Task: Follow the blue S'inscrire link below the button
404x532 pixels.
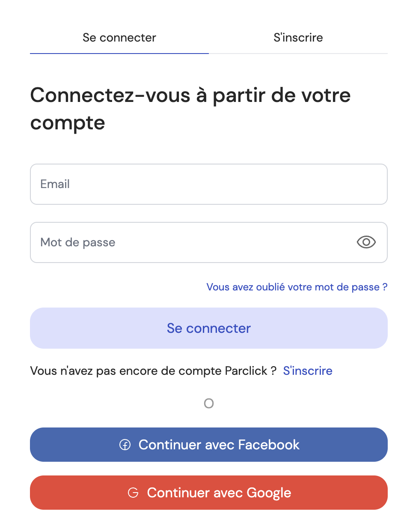Action: click(308, 371)
